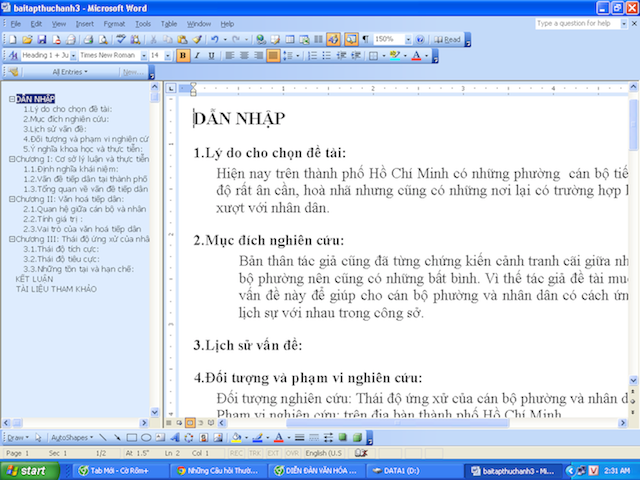The height and width of the screenshot is (480, 640).
Task: Jump to KẾT LUẬN in Document Map
Action: pos(34,279)
